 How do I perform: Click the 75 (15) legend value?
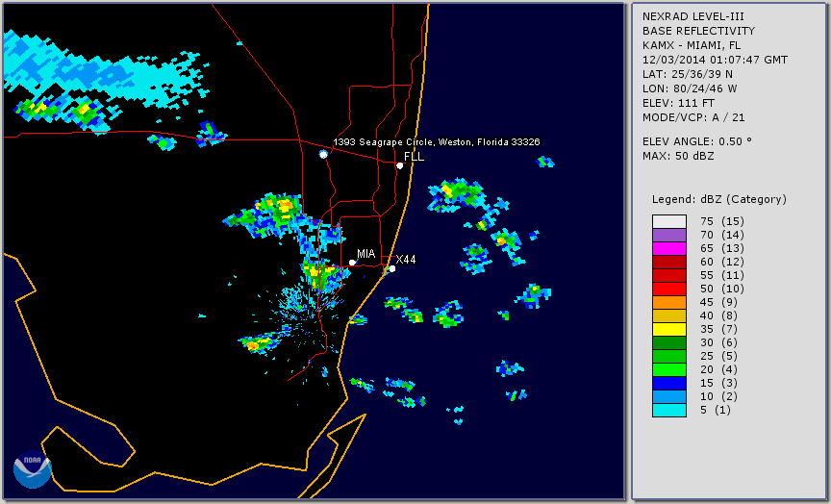point(721,221)
